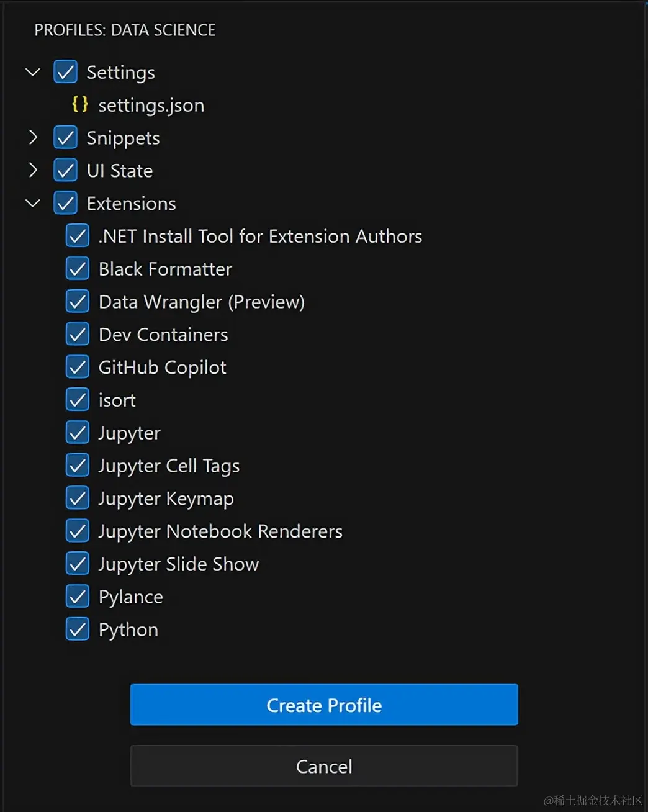Uncheck the Extensions checkbox
648x812 pixels.
click(65, 203)
